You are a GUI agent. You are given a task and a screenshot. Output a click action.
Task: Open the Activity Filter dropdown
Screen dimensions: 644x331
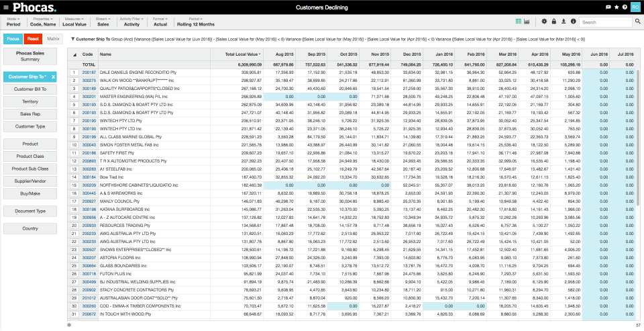(x=131, y=21)
